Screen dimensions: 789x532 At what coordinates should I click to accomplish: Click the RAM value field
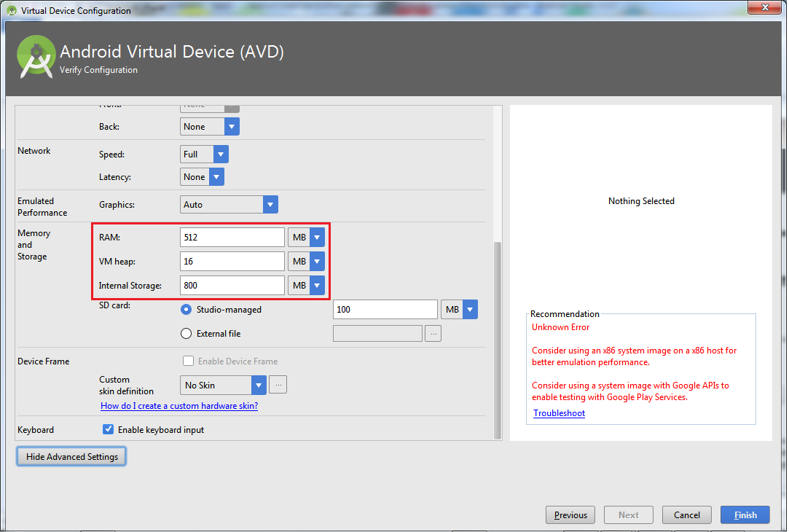tap(232, 237)
